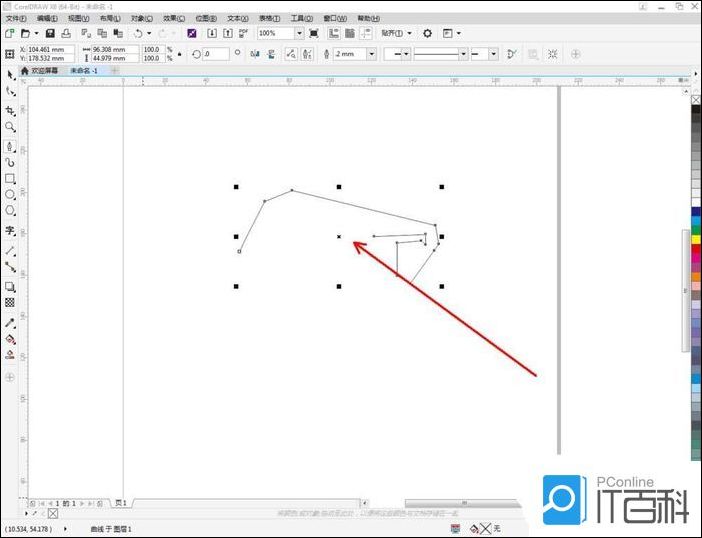Viewport: 702px width, 538px height.
Task: Open the application launcher dropdown arrow
Action: tap(459, 33)
